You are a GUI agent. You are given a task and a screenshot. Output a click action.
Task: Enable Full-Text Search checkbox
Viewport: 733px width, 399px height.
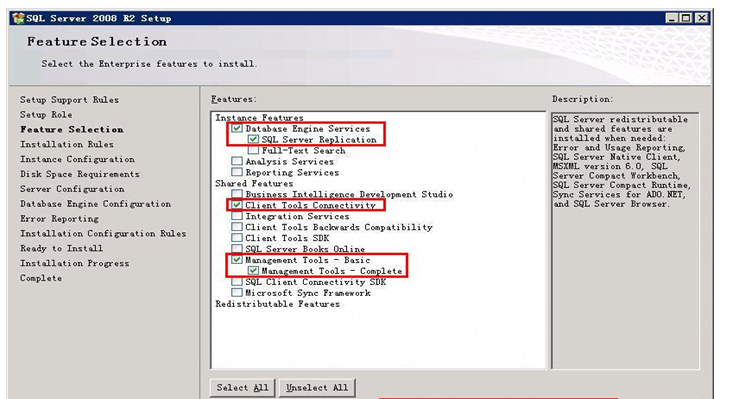pos(253,150)
